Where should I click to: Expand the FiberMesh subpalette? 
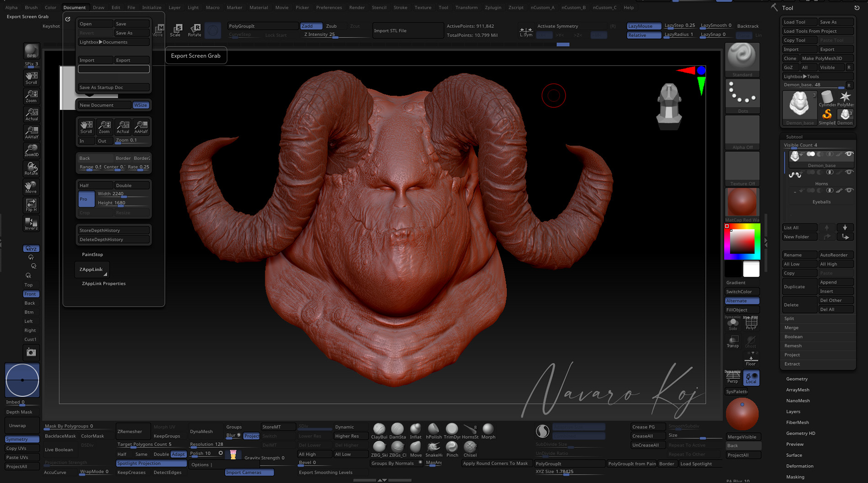click(797, 423)
